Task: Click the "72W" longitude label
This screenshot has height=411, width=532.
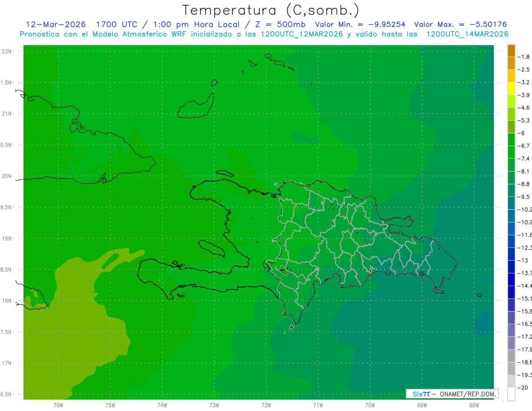Action: click(x=266, y=405)
